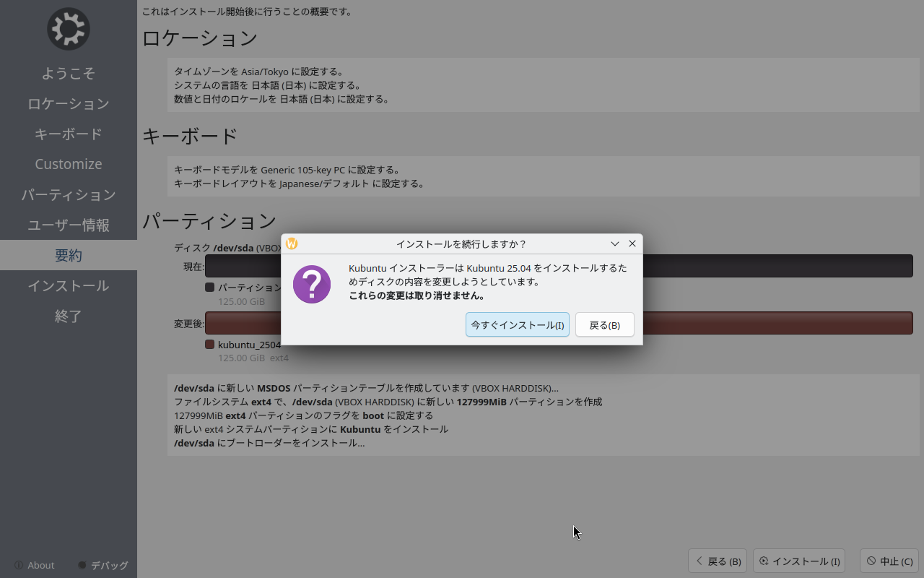
Task: Click the MSDOS パーティションテーブル creation line
Action: [x=366, y=388]
